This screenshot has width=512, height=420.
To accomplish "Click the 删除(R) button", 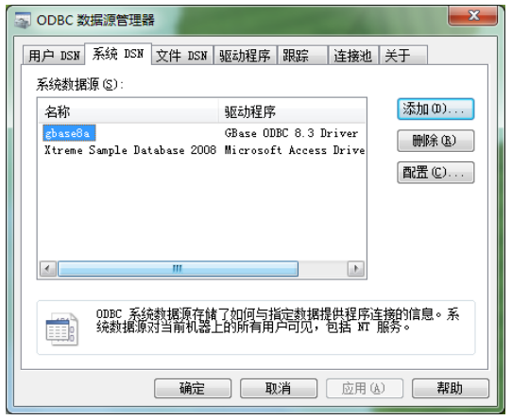I will pyautogui.click(x=435, y=141).
